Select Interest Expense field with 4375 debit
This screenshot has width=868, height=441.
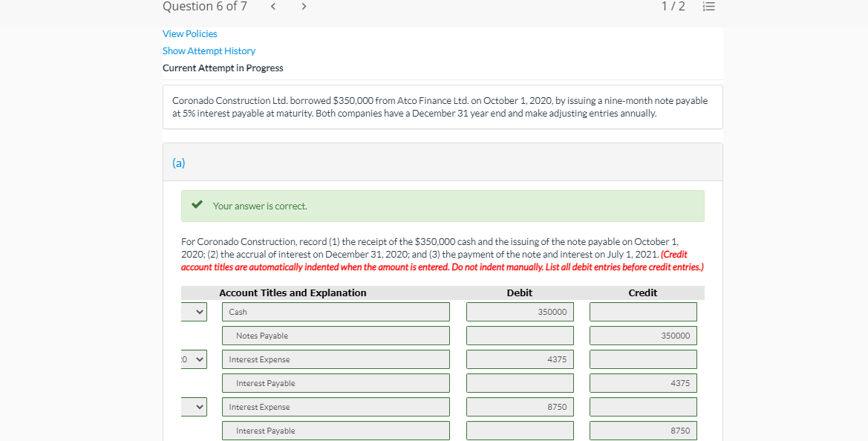pos(336,359)
